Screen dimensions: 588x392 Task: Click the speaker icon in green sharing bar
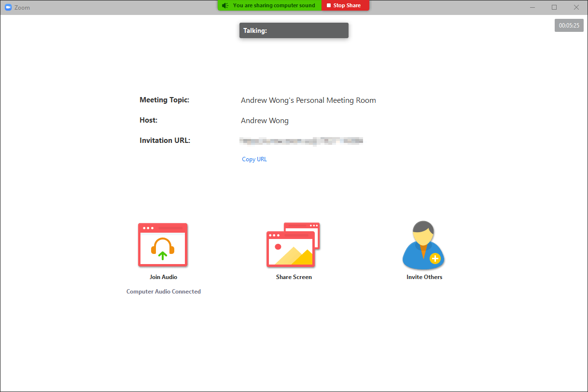coord(225,6)
